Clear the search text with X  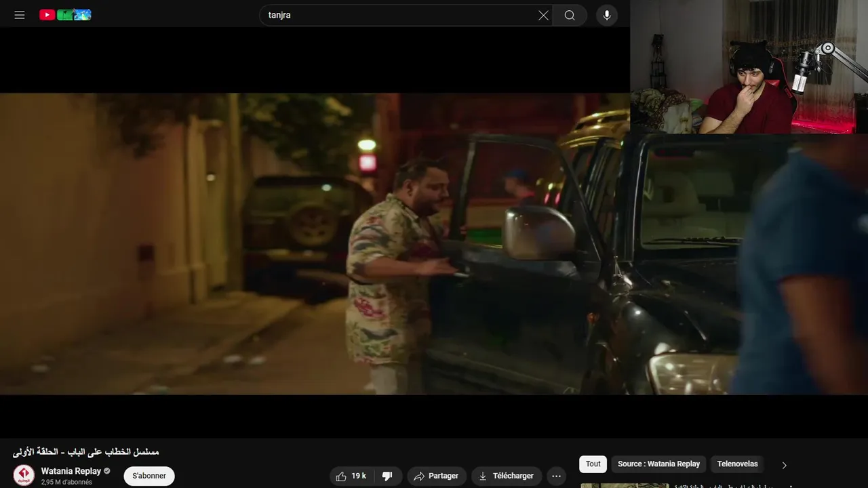pos(543,15)
